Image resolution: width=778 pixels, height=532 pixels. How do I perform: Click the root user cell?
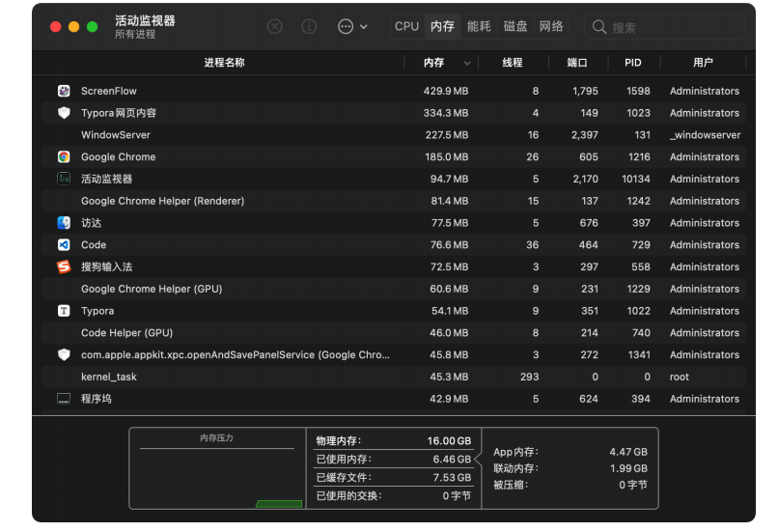(680, 377)
